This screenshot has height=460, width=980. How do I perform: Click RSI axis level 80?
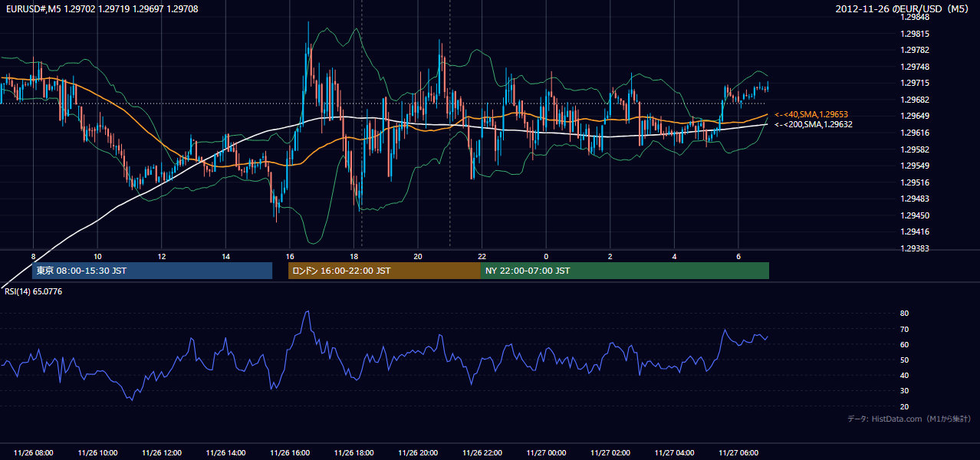coord(904,314)
